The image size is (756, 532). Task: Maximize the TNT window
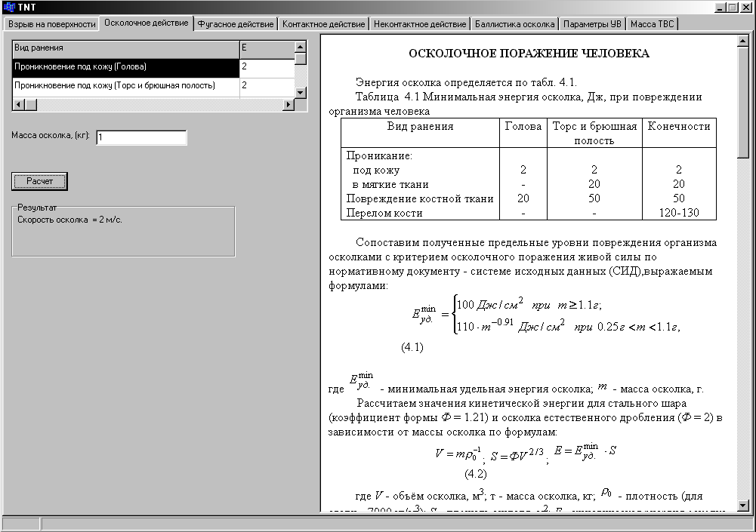[x=732, y=8]
